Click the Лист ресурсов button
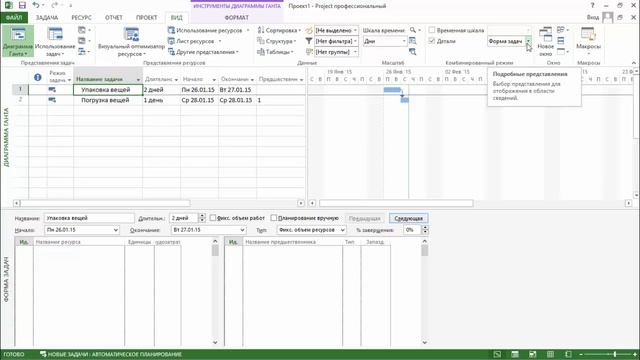This screenshot has height=360, width=640. (x=195, y=41)
